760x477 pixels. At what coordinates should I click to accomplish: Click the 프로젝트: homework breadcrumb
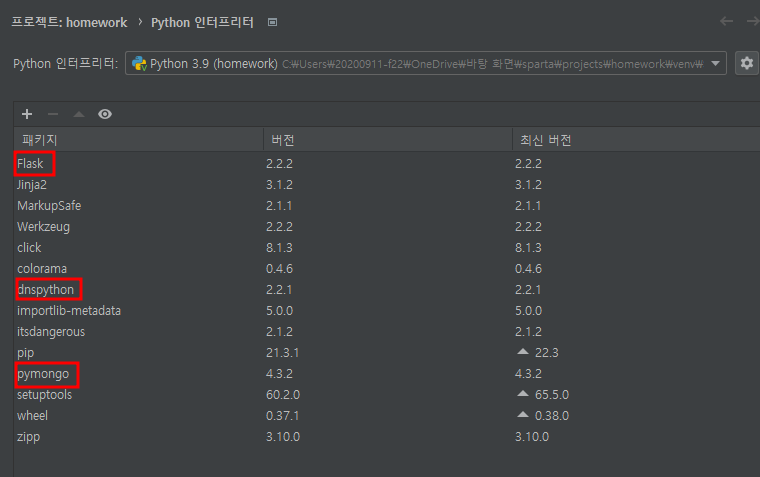pyautogui.click(x=69, y=22)
